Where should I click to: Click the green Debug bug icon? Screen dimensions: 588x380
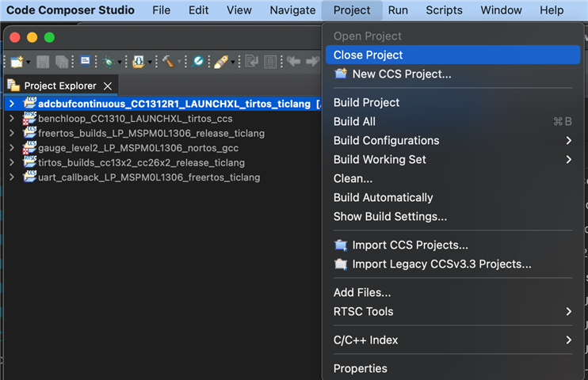pyautogui.click(x=109, y=62)
